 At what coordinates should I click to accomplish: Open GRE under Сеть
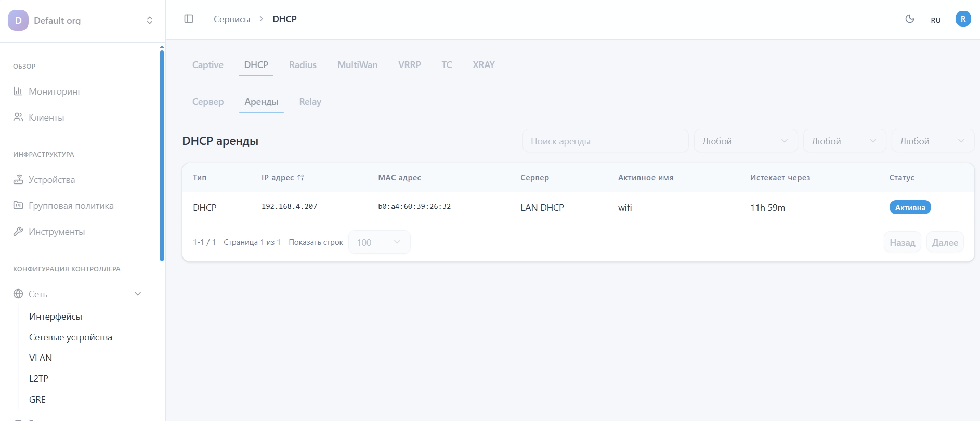coord(37,400)
